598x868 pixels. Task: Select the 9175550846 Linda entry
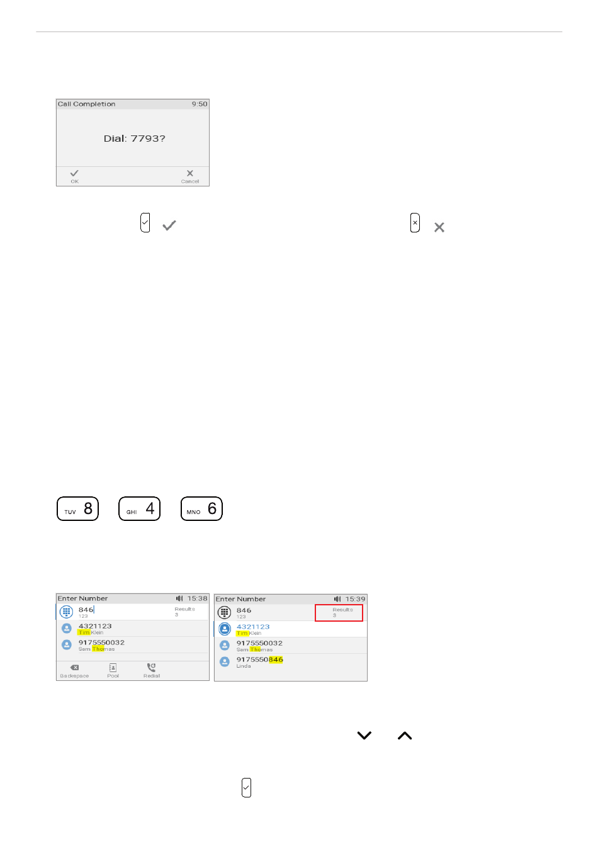(291, 662)
